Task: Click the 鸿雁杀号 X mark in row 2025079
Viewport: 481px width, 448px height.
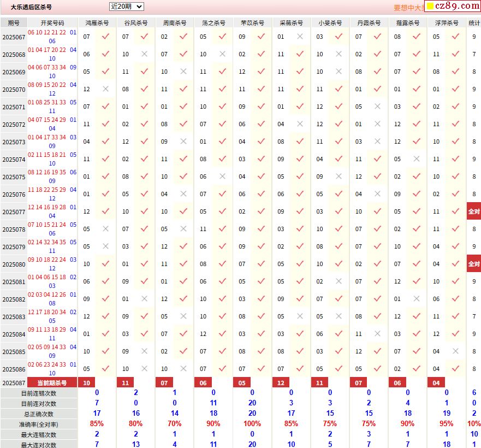Action: [105, 246]
